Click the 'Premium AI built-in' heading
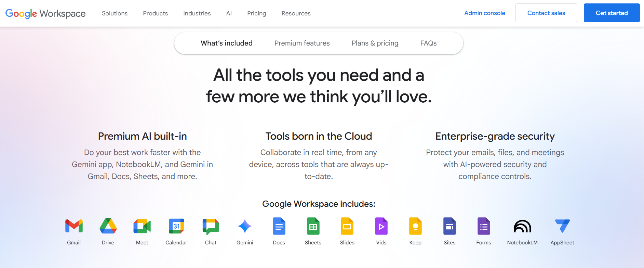The width and height of the screenshot is (644, 268). tap(143, 136)
